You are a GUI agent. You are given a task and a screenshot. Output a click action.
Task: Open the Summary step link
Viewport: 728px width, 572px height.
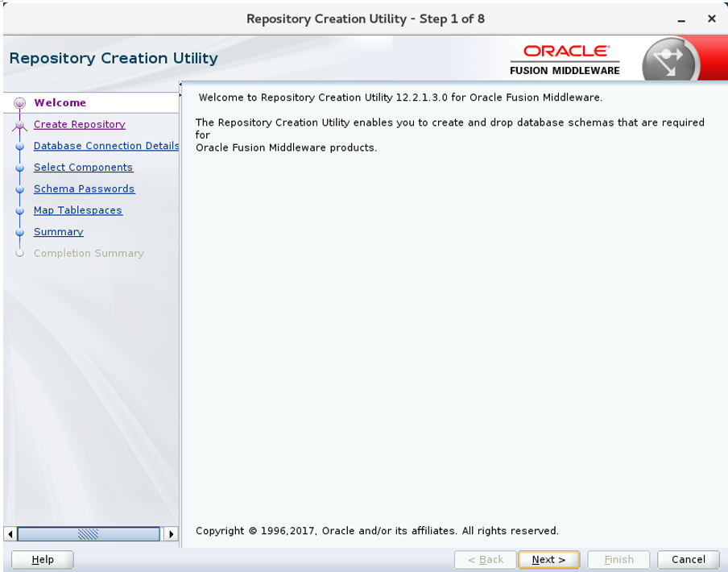(x=59, y=232)
